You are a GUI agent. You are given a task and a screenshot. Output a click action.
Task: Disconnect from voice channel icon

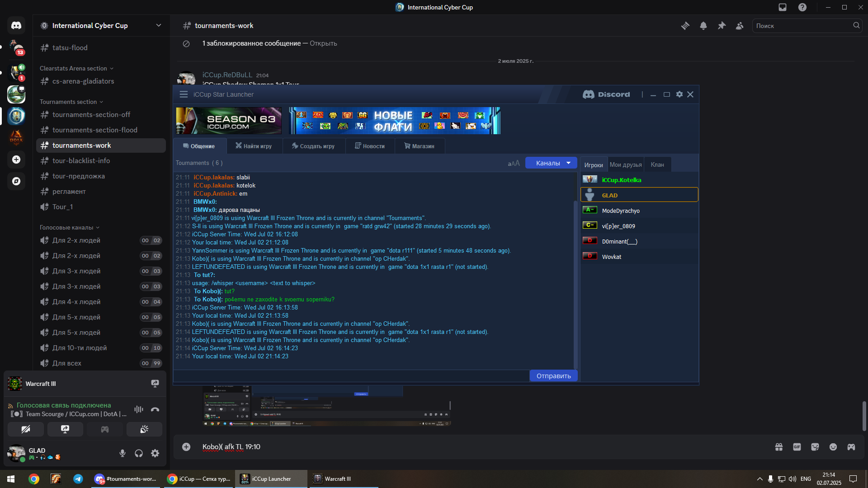[155, 409]
